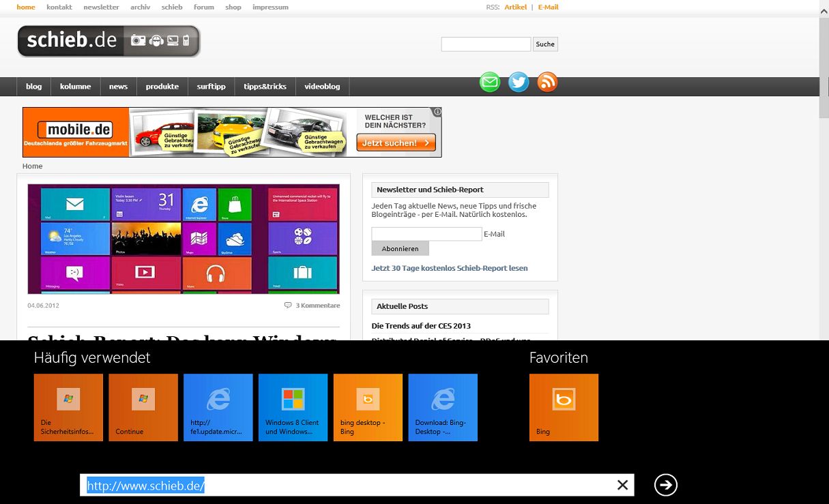829x504 pixels.
Task: Select the 'videoblog' tab
Action: (322, 87)
